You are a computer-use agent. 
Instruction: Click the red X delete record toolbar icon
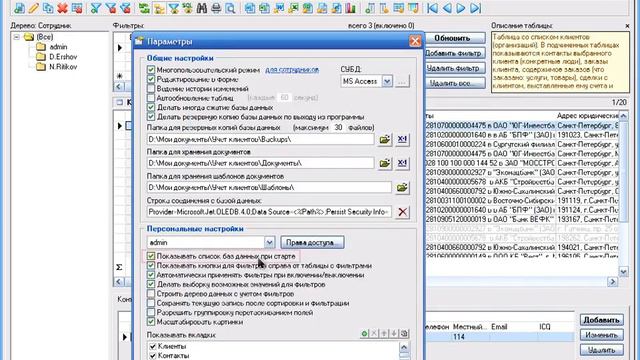click(62, 8)
